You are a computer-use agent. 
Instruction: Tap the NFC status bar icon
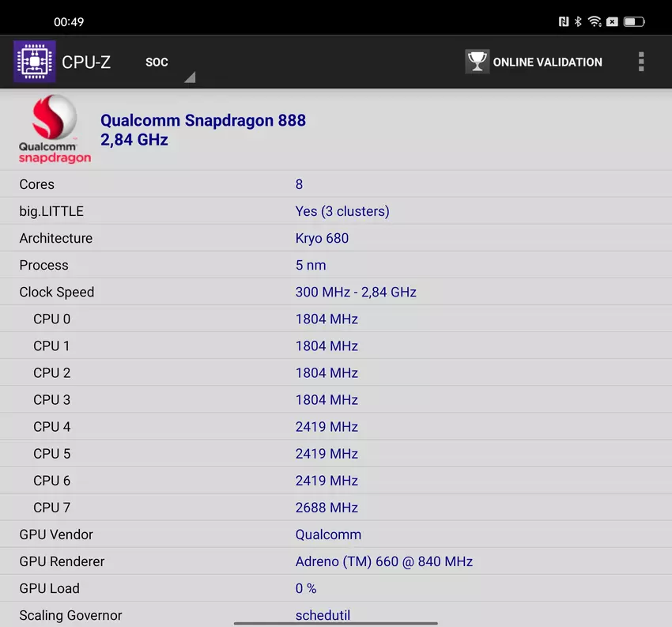[563, 21]
